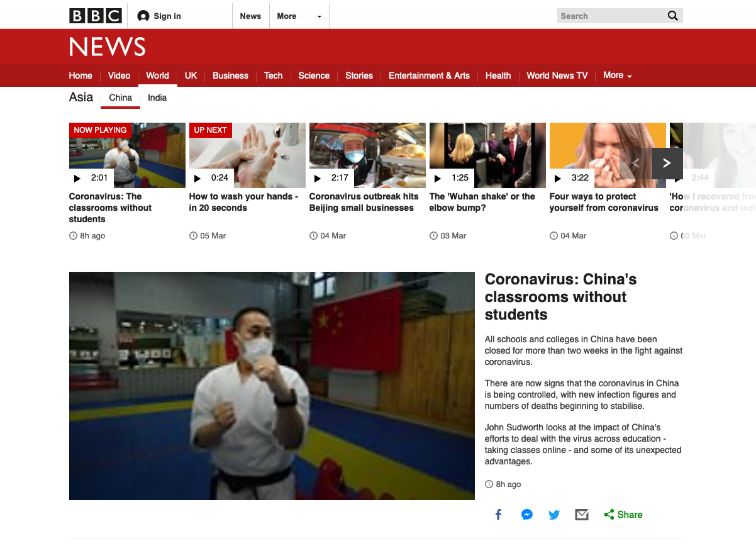Click the BBC logo

tap(95, 16)
